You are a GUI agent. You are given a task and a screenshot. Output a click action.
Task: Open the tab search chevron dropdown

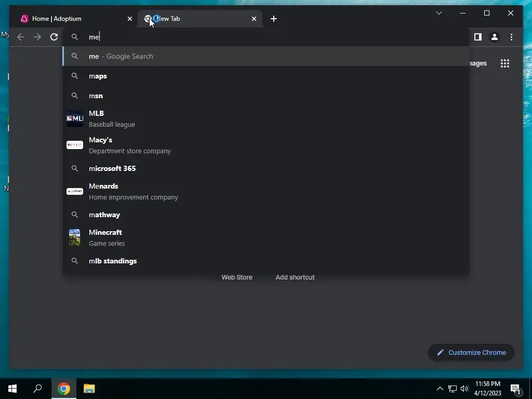click(x=438, y=13)
